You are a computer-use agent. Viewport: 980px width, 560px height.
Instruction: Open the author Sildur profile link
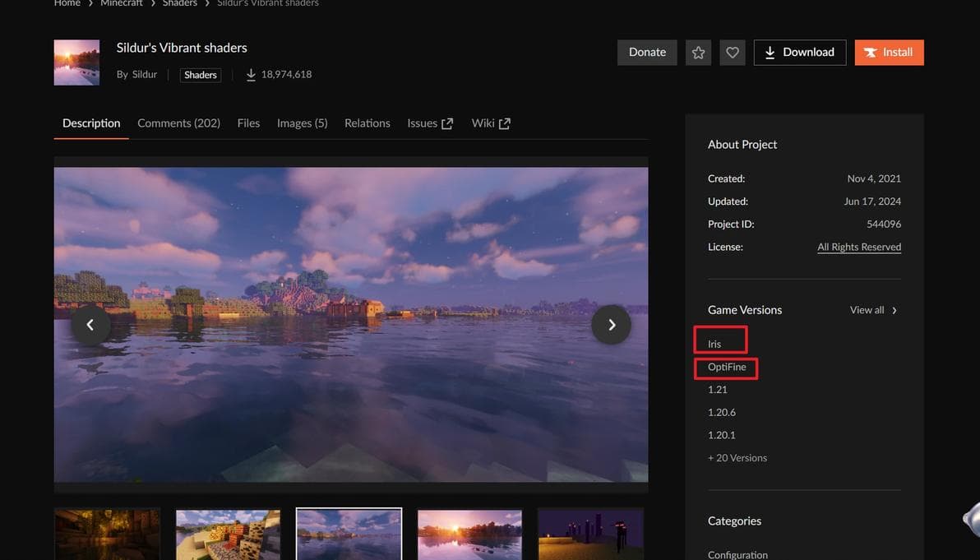[x=145, y=74]
